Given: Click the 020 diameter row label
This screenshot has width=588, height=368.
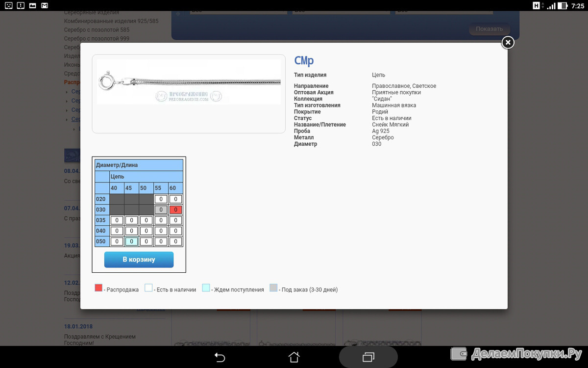Looking at the screenshot, I should pyautogui.click(x=101, y=199).
